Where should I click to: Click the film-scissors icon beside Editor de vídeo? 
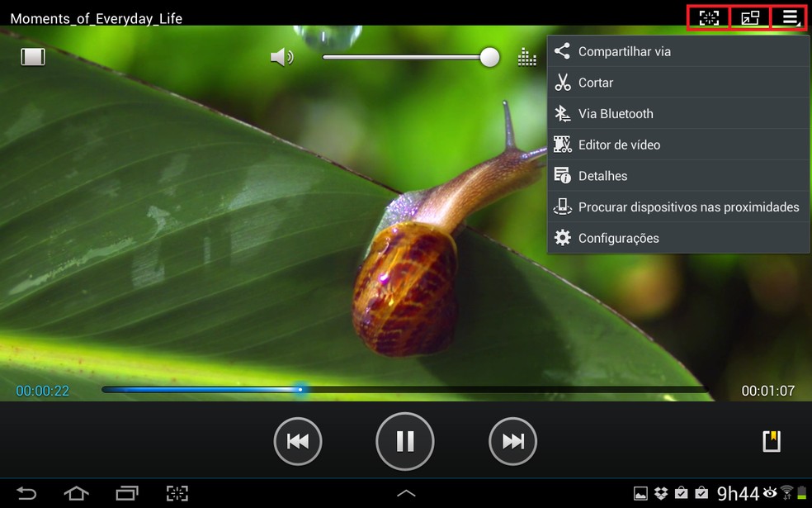[563, 144]
